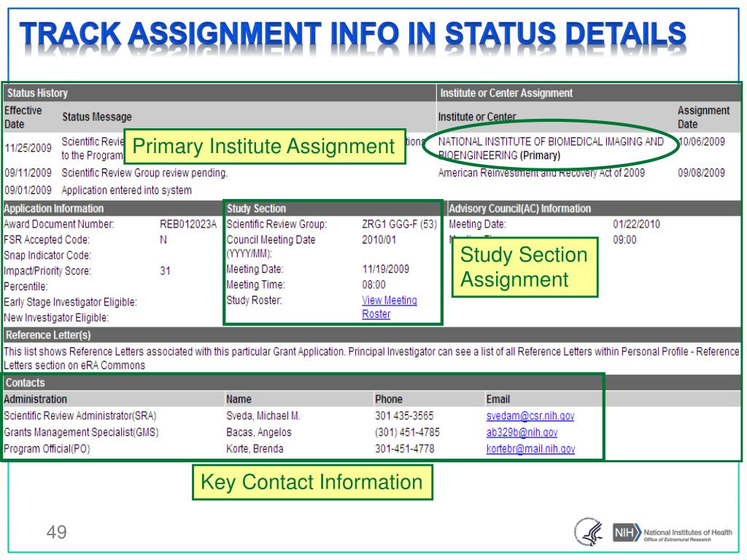
Task: Click the Status Message column header
Action: tap(97, 117)
